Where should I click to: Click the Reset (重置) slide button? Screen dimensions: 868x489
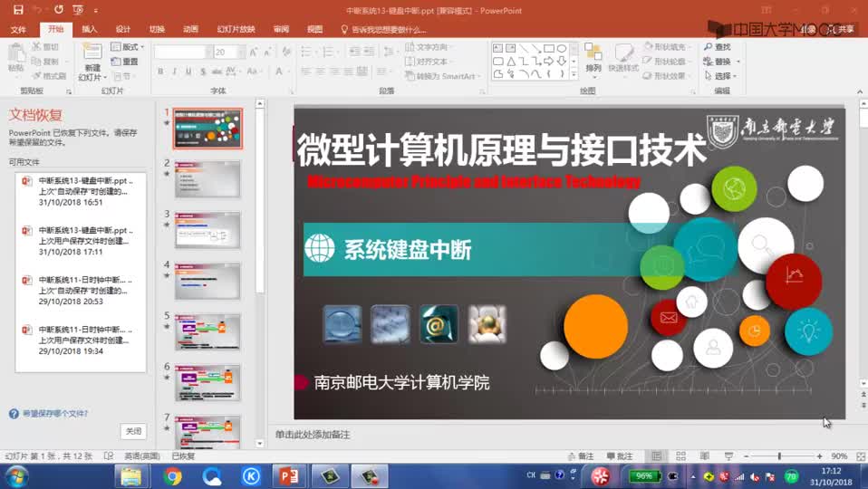(124, 62)
